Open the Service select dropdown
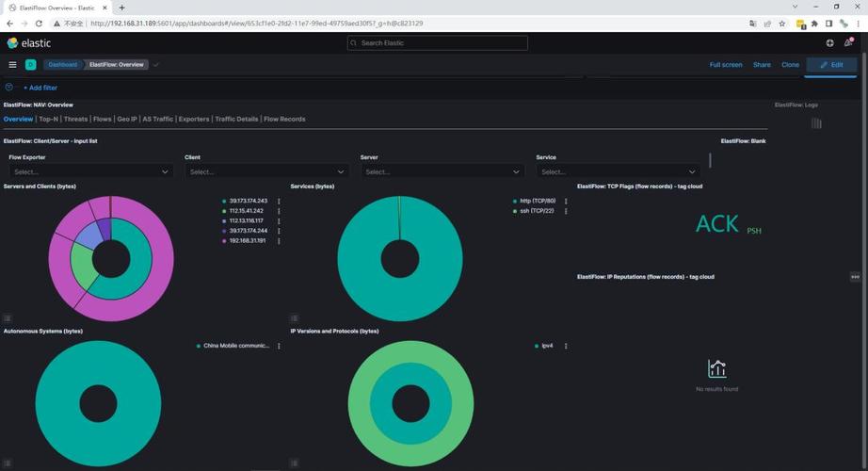Viewport: 868px width, 471px height. (x=618, y=171)
